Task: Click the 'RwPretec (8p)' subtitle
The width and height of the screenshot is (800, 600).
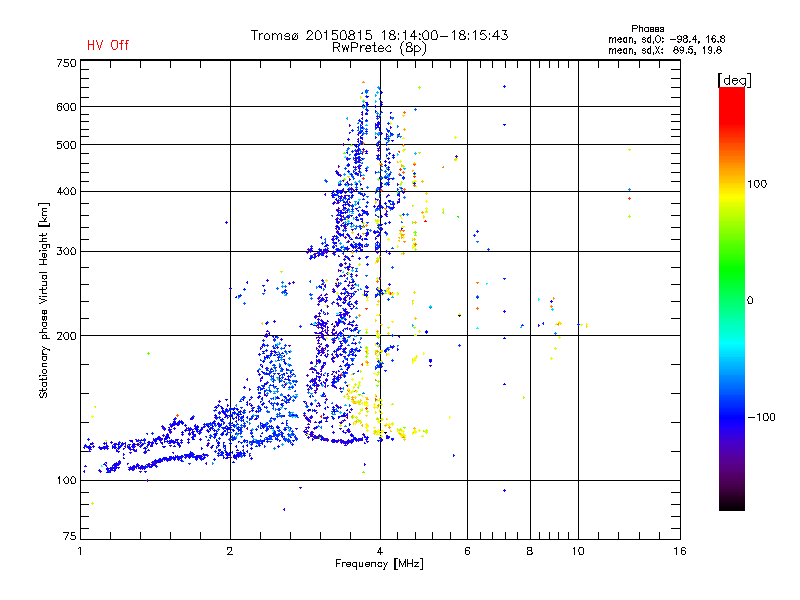Action: [x=379, y=48]
